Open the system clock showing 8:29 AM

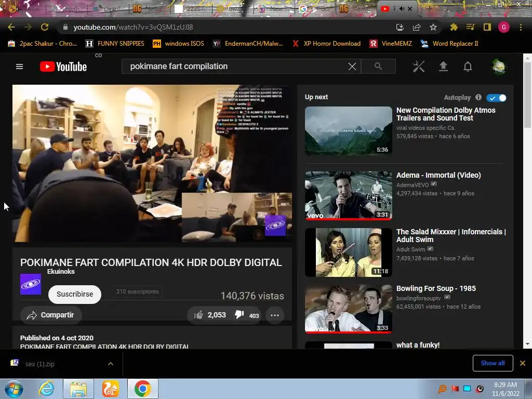[x=506, y=389]
